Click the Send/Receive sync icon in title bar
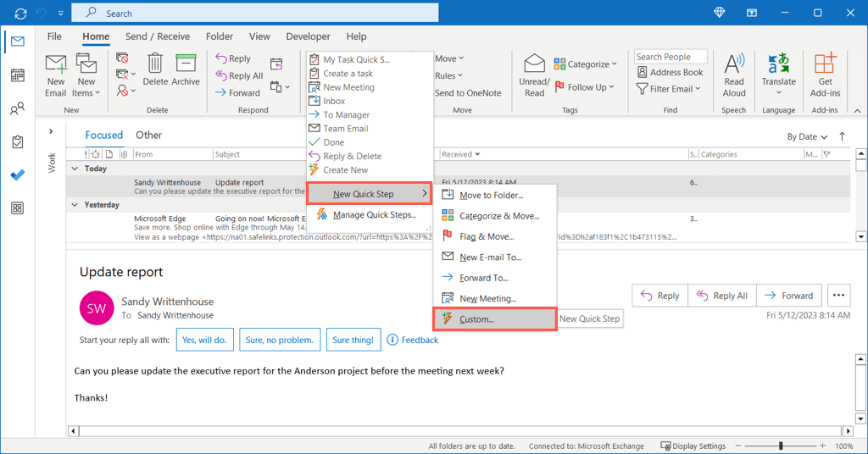Image resolution: width=868 pixels, height=454 pixels. pos(20,14)
